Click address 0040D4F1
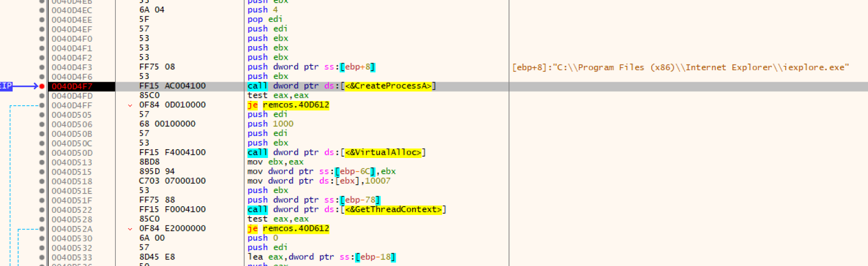Screen dimensions: 868x266 [x=72, y=48]
